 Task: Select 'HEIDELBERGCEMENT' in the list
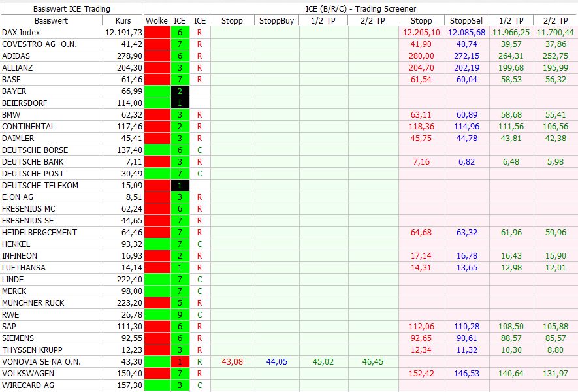click(x=39, y=233)
